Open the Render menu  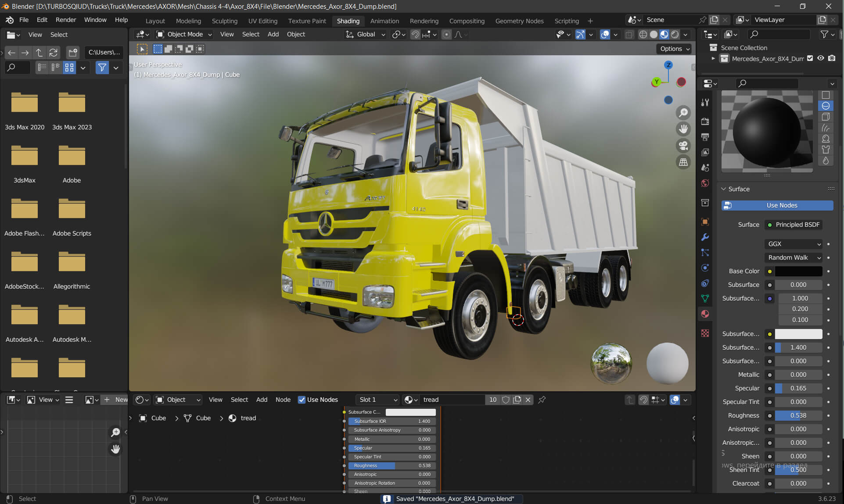[65, 20]
